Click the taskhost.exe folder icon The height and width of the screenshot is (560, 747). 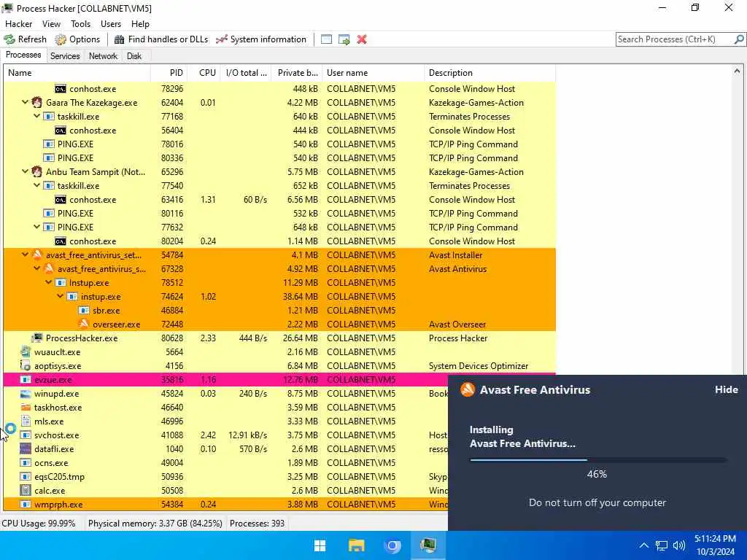coord(26,408)
